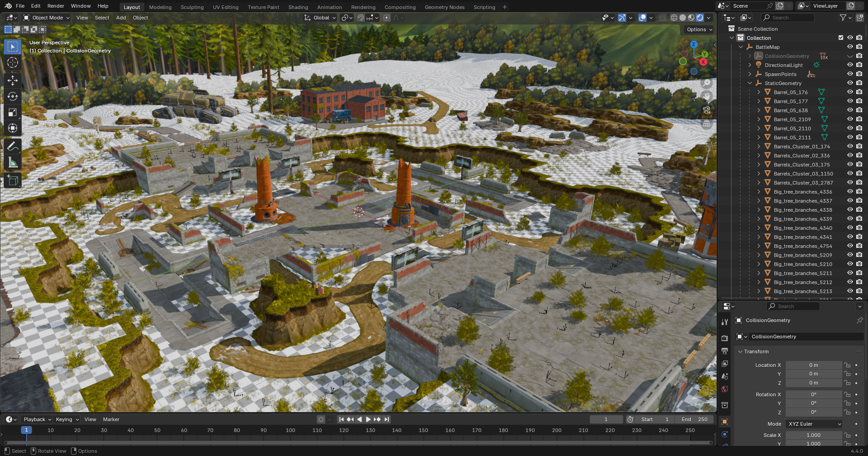The width and height of the screenshot is (868, 456).
Task: Toggle visibility of SpawnPoints object
Action: coord(850,74)
